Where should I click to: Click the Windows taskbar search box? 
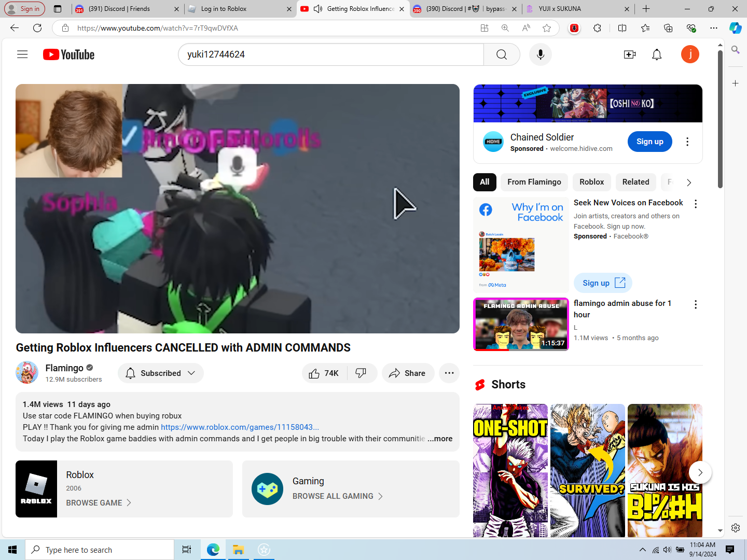[100, 550]
